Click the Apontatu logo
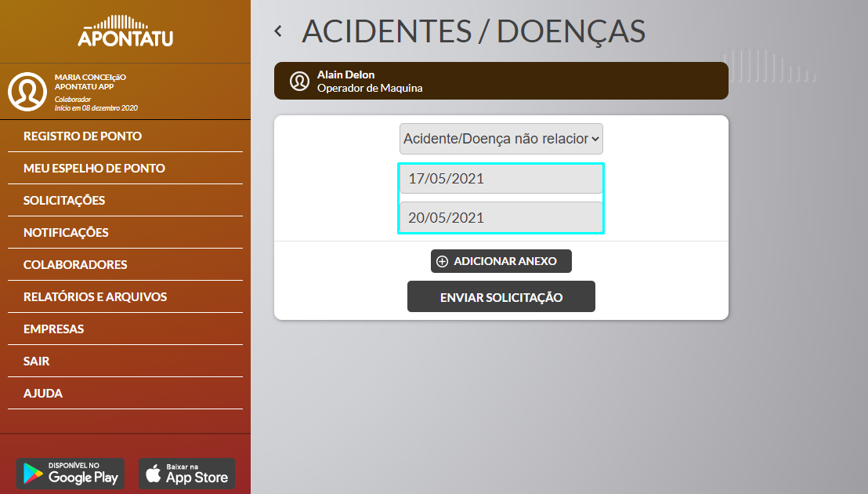This screenshot has width=868, height=494. pyautogui.click(x=125, y=31)
